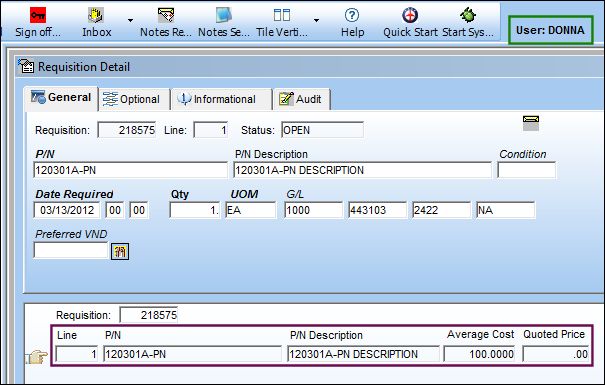The image size is (605, 385).
Task: Click the grid P/N Description column header
Action: point(326,335)
